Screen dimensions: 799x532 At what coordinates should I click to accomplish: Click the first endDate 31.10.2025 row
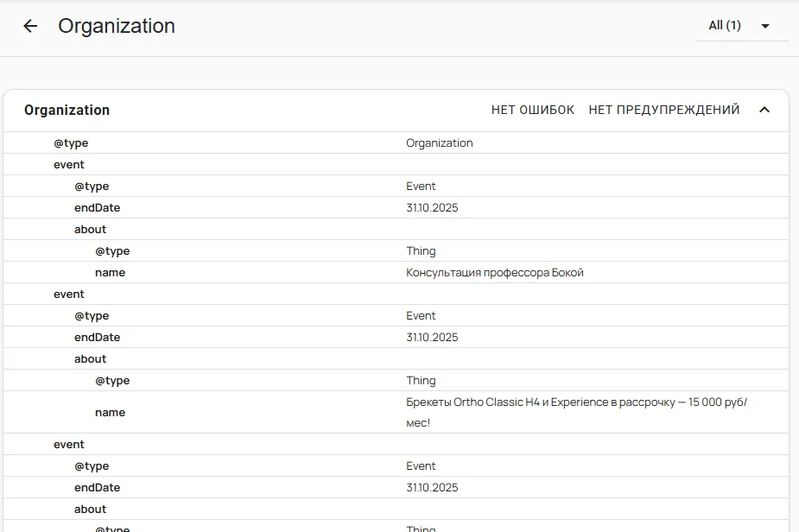tap(396, 208)
